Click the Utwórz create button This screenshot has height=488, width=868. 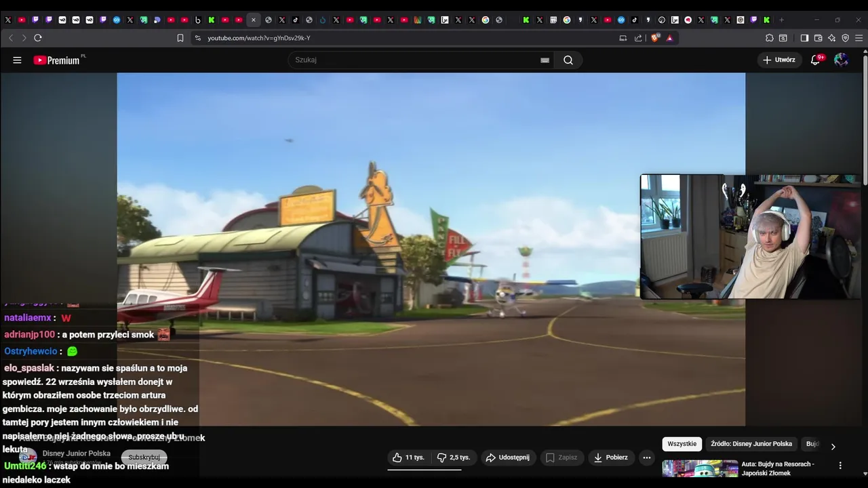point(779,60)
